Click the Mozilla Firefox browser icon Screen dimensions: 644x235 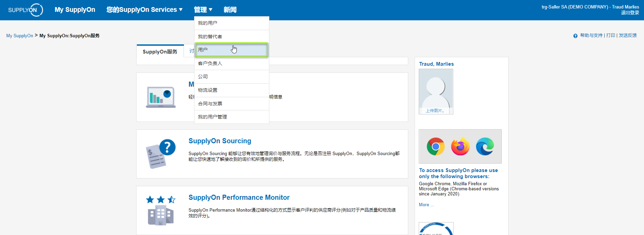pos(460,147)
